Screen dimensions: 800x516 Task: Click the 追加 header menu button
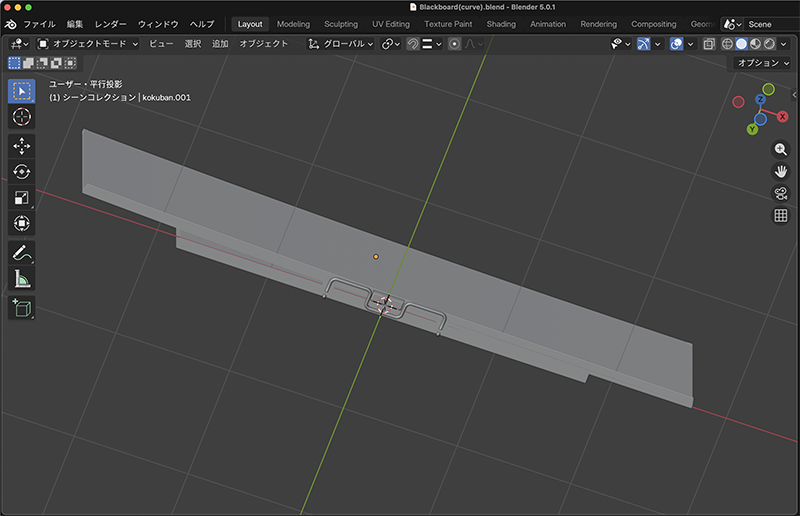(x=220, y=44)
